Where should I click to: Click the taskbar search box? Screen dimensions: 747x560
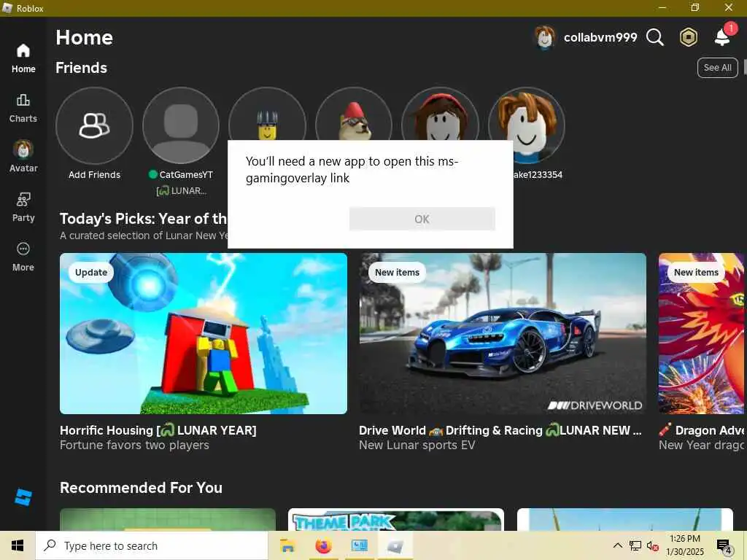pyautogui.click(x=152, y=545)
